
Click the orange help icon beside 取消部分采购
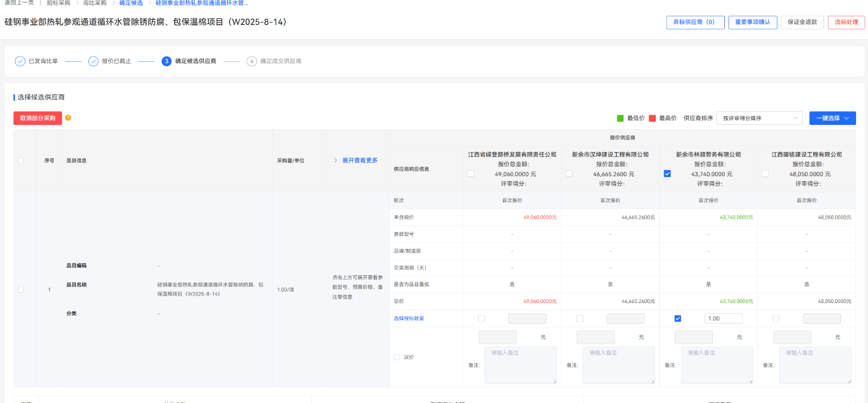(x=68, y=118)
